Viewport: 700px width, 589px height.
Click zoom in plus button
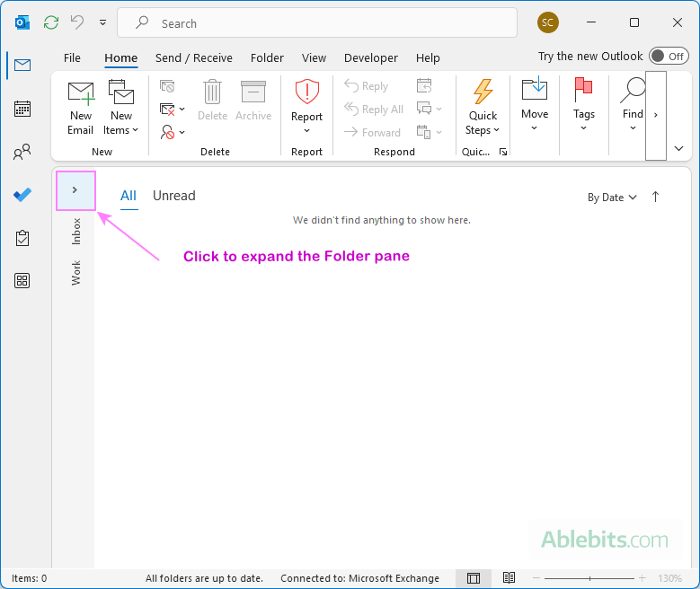point(642,578)
